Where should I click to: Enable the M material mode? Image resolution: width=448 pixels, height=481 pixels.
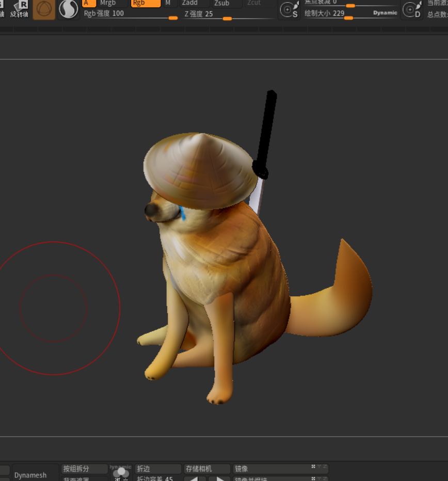[x=168, y=3]
